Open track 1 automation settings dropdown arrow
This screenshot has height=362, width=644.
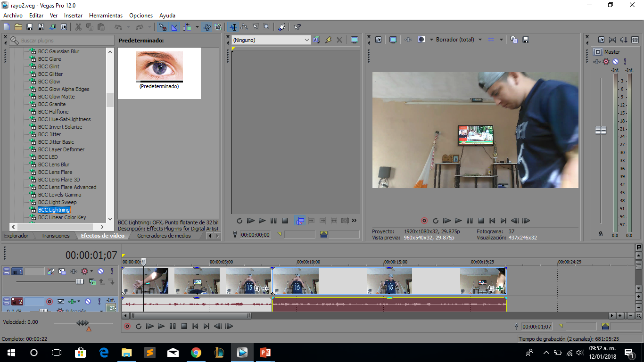91,271
